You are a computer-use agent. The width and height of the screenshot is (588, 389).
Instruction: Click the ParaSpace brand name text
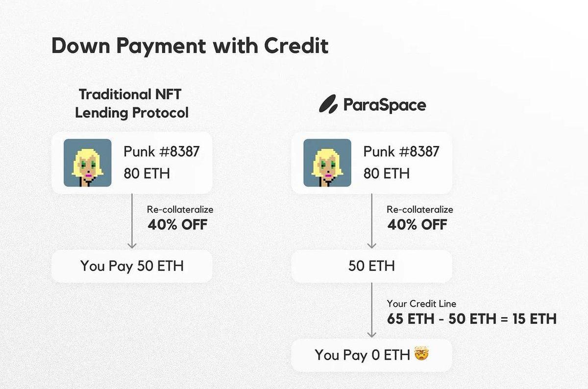384,104
